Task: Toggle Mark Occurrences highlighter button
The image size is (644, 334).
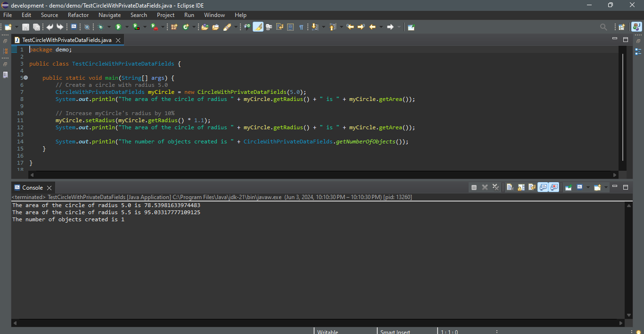Action: (x=258, y=27)
